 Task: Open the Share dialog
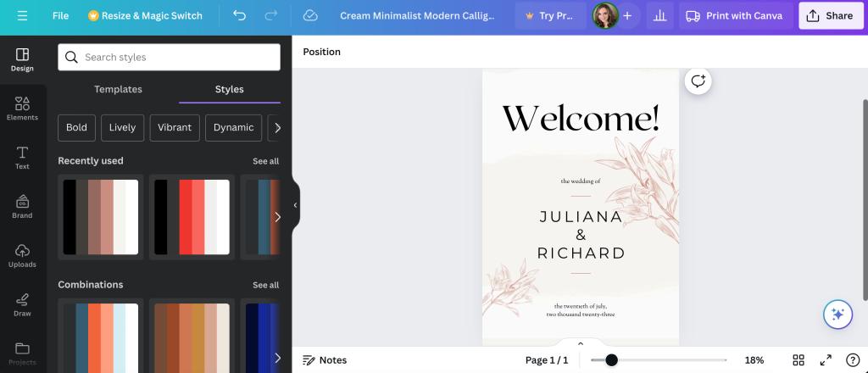pyautogui.click(x=830, y=15)
